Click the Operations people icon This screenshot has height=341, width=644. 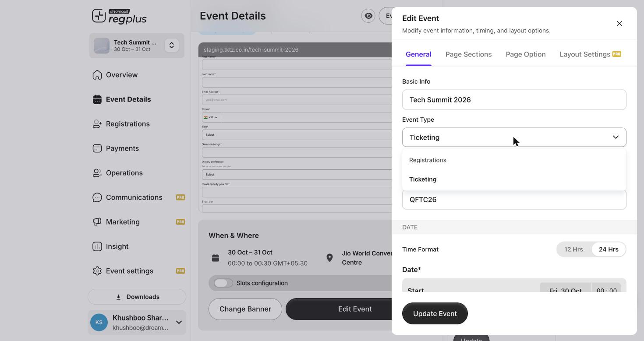(97, 173)
